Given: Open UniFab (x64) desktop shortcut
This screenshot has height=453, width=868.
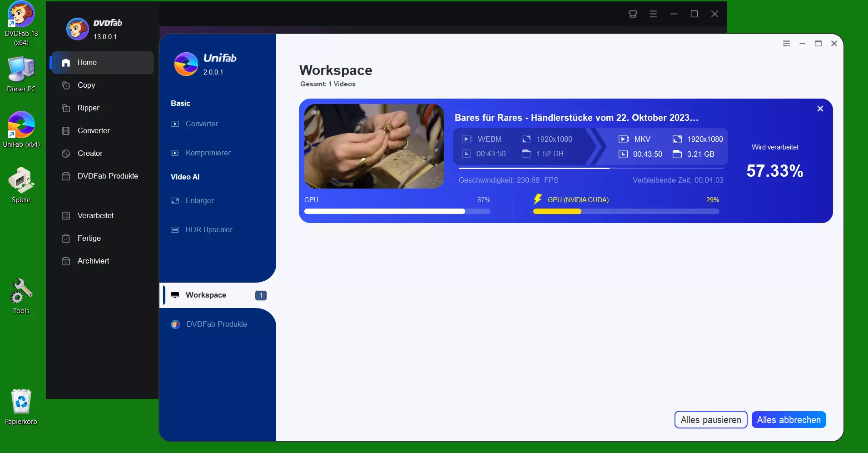Looking at the screenshot, I should [21, 130].
